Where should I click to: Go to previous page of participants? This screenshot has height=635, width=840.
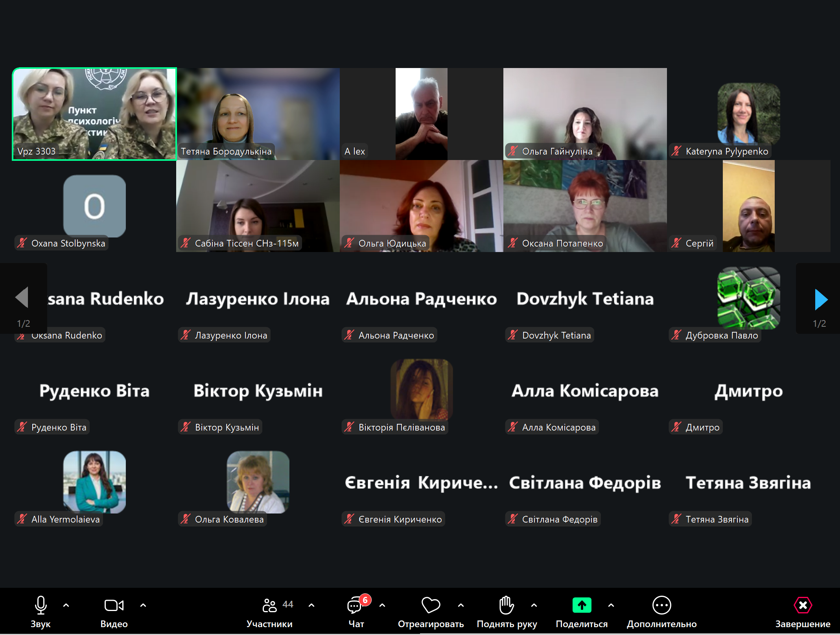[22, 298]
